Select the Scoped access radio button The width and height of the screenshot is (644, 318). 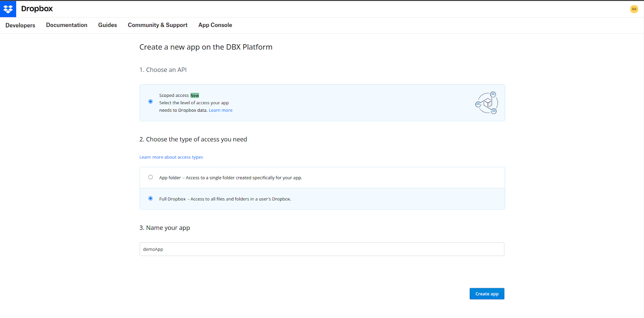(151, 102)
